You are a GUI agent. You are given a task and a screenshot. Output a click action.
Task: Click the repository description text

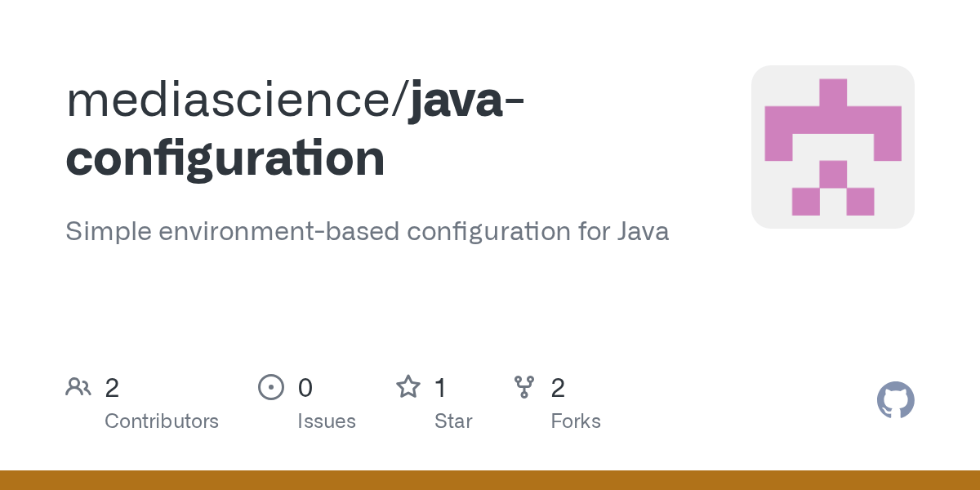(367, 232)
